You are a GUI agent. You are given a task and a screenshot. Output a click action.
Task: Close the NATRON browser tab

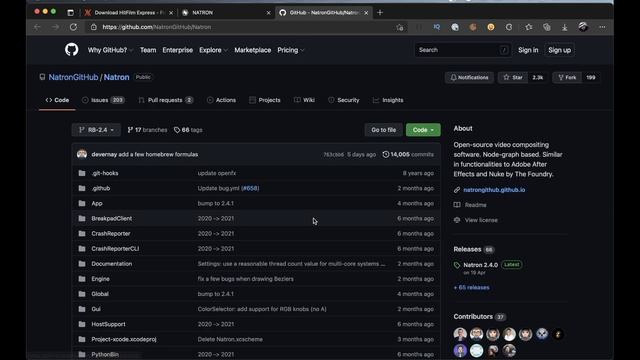tap(268, 13)
